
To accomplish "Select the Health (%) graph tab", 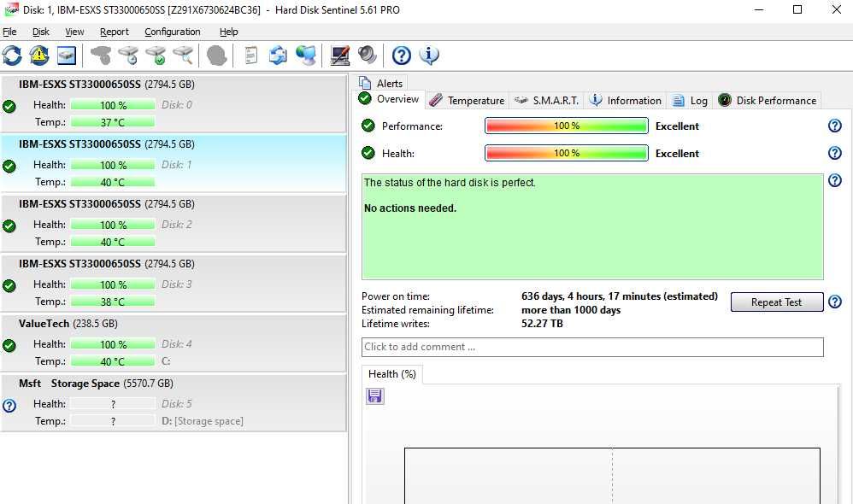I will point(391,374).
